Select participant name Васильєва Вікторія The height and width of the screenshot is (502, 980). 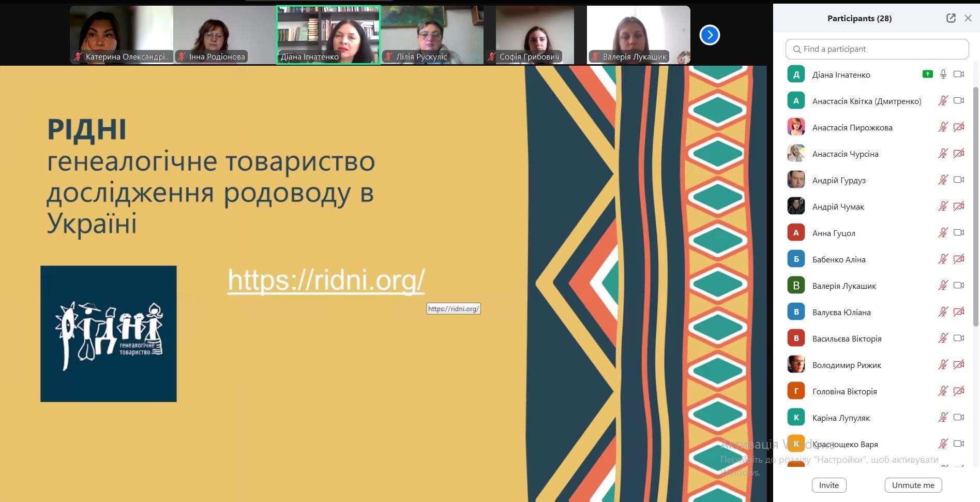tap(847, 338)
